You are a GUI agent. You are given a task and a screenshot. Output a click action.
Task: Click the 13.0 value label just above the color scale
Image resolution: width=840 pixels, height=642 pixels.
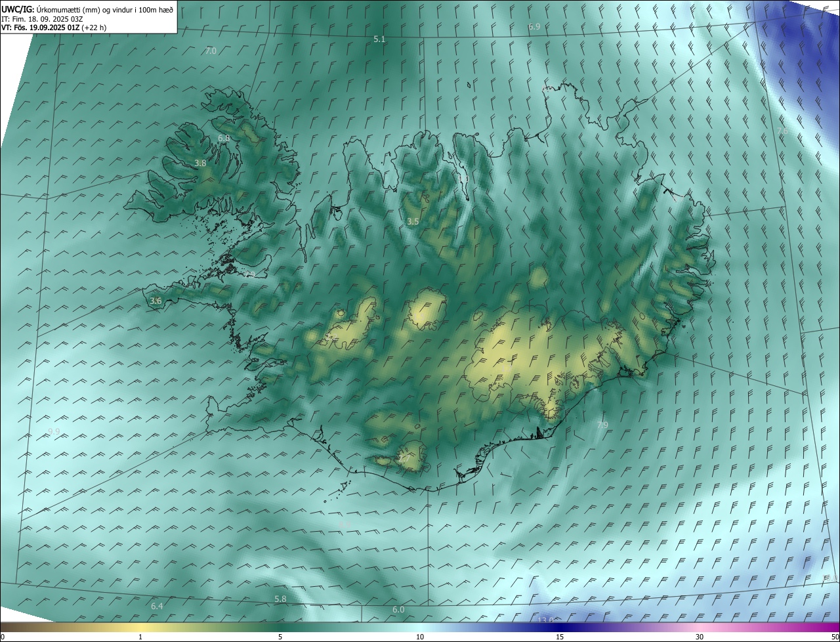[546, 620]
